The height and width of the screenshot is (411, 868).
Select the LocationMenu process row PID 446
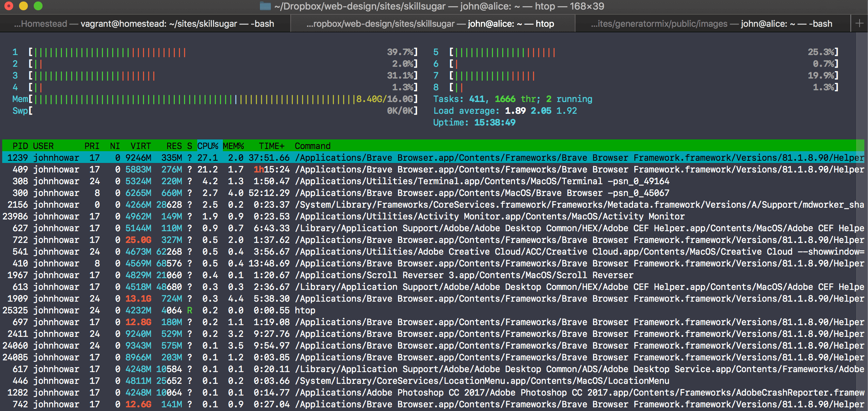click(433, 381)
